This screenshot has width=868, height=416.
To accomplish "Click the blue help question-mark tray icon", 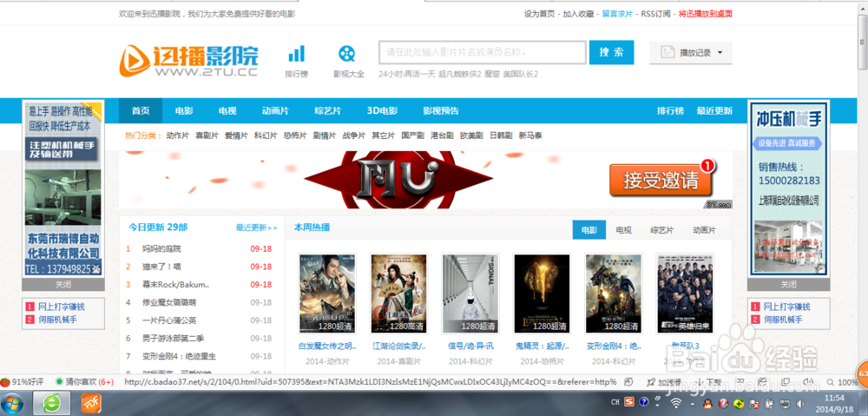I will (644, 402).
